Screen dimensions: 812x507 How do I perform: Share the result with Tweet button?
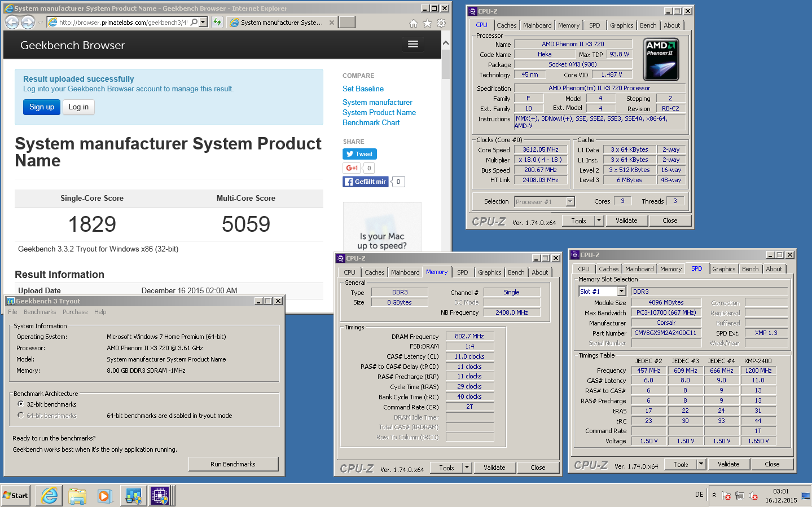pos(359,154)
